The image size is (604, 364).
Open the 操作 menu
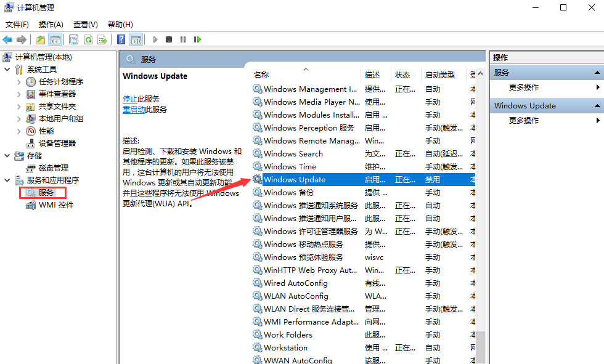point(51,24)
